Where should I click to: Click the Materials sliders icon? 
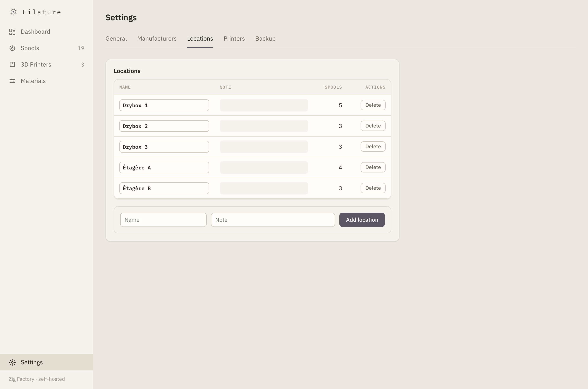coord(12,81)
